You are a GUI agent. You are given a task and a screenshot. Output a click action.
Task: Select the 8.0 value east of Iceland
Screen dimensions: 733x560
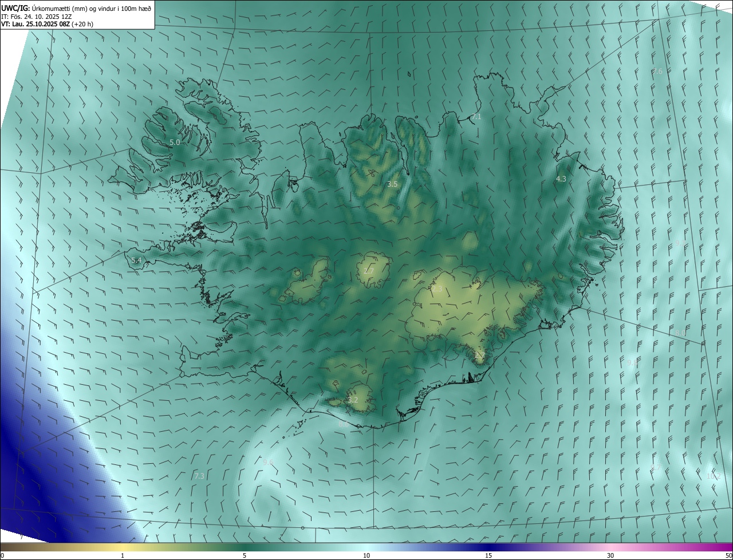[680, 333]
